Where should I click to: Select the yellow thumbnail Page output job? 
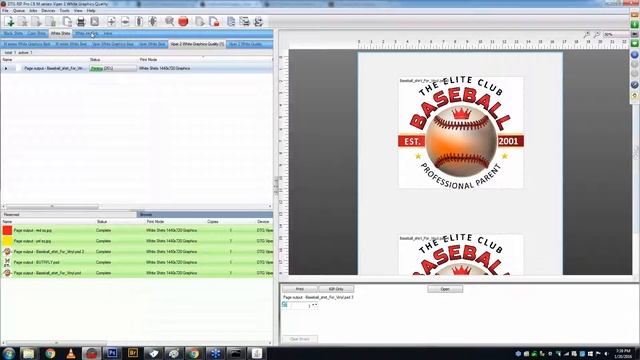point(137,241)
